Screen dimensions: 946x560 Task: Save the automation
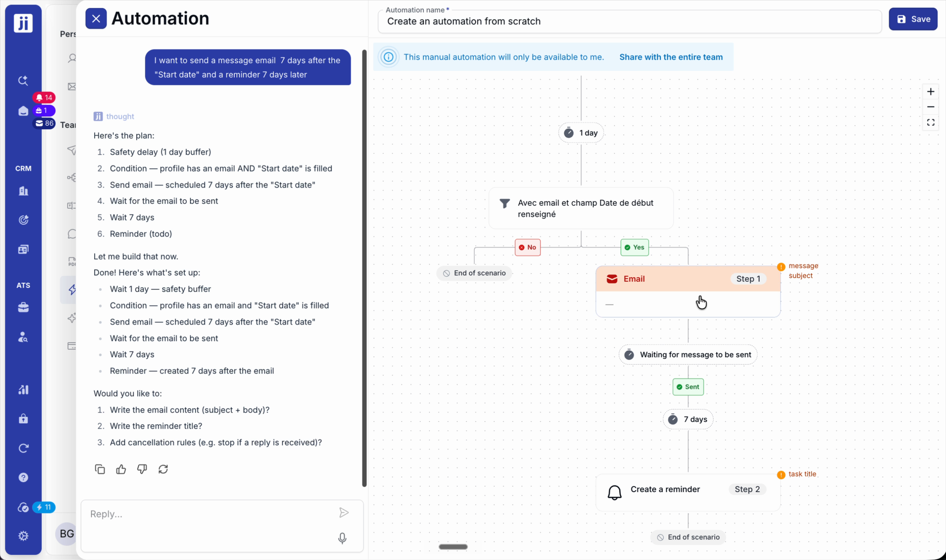click(x=913, y=19)
